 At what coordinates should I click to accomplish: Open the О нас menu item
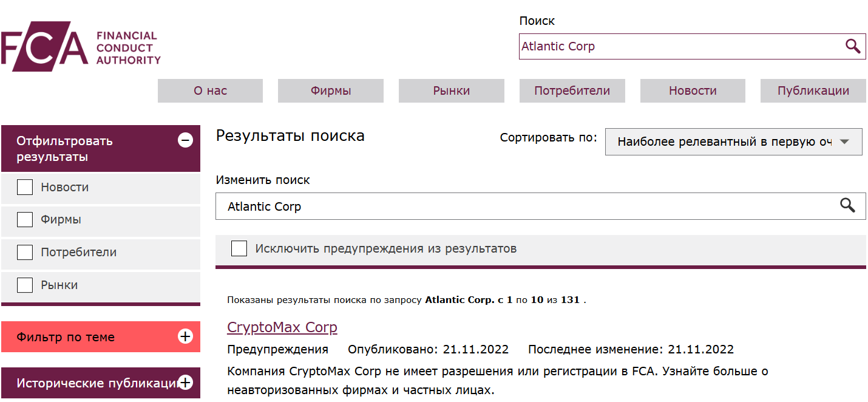[x=210, y=90]
